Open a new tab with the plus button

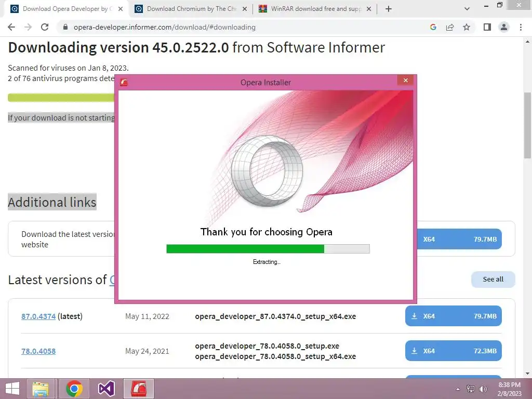click(x=389, y=9)
